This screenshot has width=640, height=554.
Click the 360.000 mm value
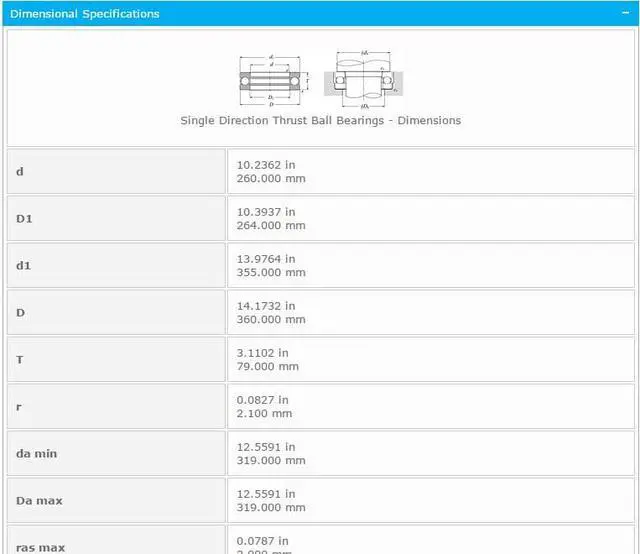tap(271, 320)
